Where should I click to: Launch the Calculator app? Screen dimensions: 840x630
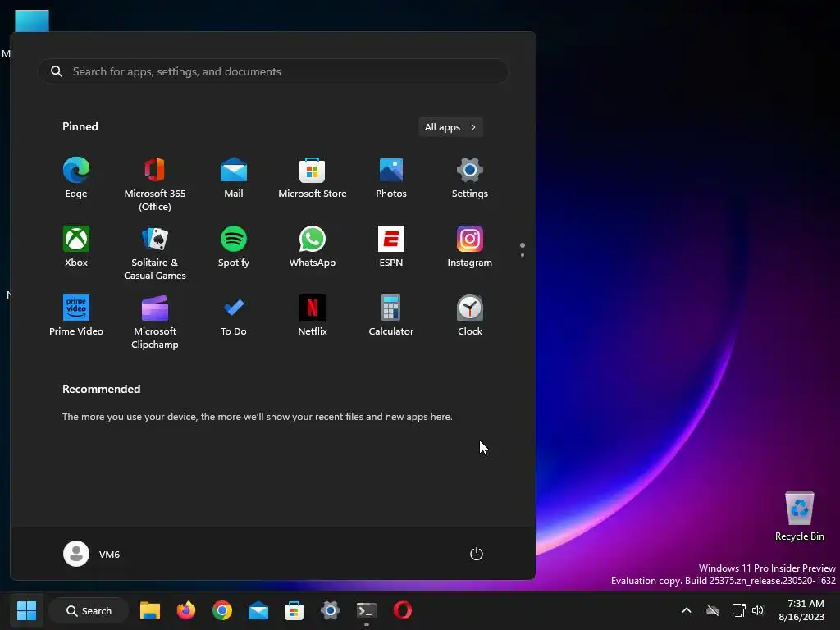coord(391,316)
